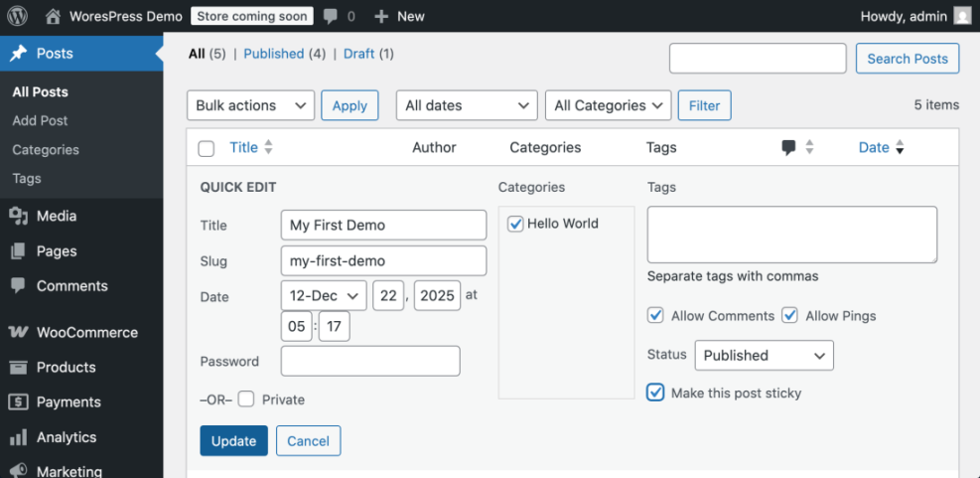Open the comments bubble in admin bar
This screenshot has width=980, height=478.
pos(331,16)
